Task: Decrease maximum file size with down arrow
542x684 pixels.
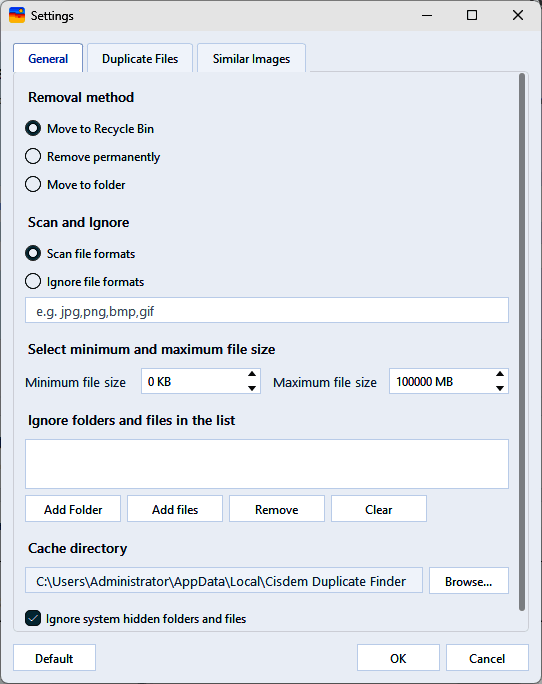Action: coord(500,388)
